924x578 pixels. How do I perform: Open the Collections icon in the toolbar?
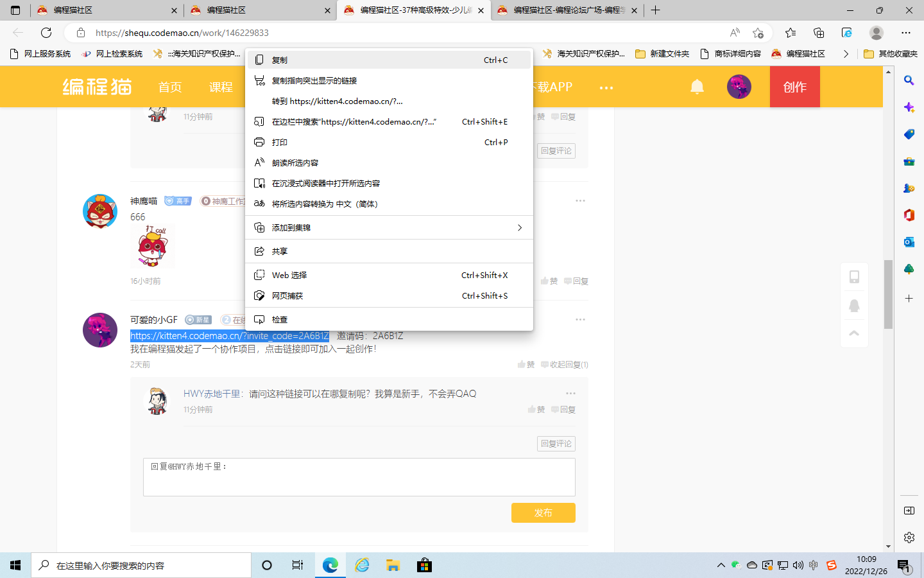click(x=819, y=33)
